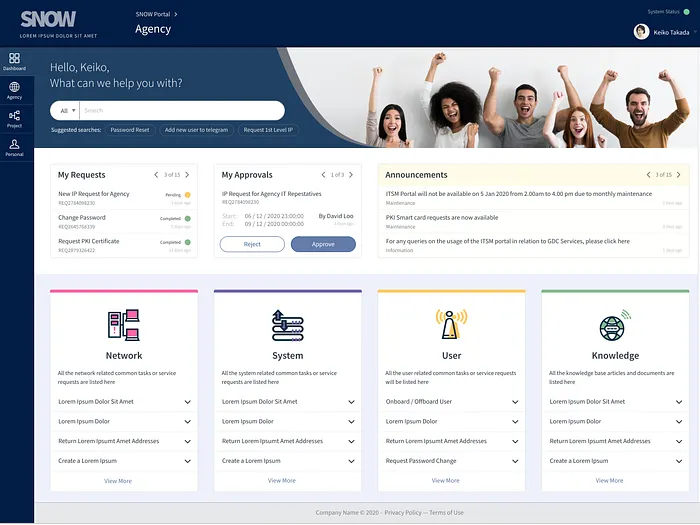Expand System's Return Lorem Ipsumt Amet Addresses
The height and width of the screenshot is (525, 700).
pos(351,441)
